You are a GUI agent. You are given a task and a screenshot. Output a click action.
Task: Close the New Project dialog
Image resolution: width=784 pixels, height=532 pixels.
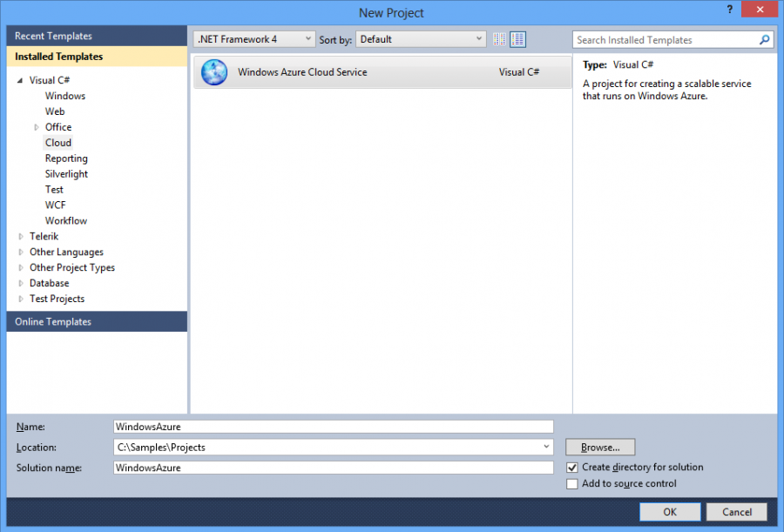(x=760, y=9)
